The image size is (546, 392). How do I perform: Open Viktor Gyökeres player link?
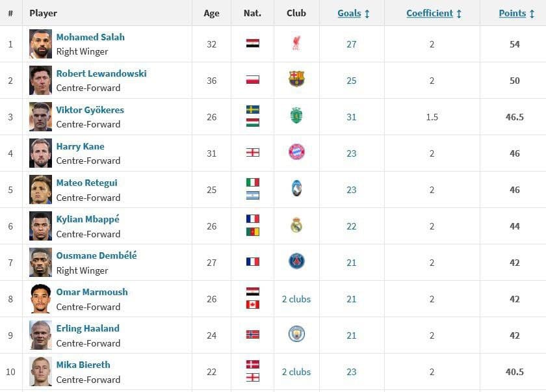click(90, 110)
